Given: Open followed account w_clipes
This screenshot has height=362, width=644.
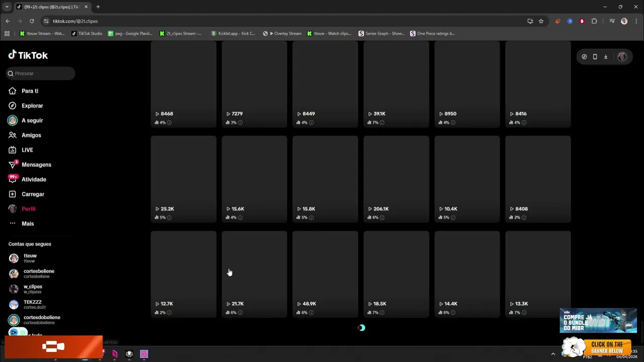Looking at the screenshot, I should click(32, 289).
